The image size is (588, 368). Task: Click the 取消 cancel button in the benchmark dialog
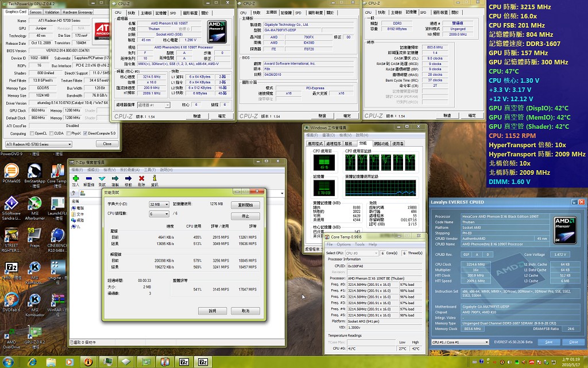coord(246,310)
